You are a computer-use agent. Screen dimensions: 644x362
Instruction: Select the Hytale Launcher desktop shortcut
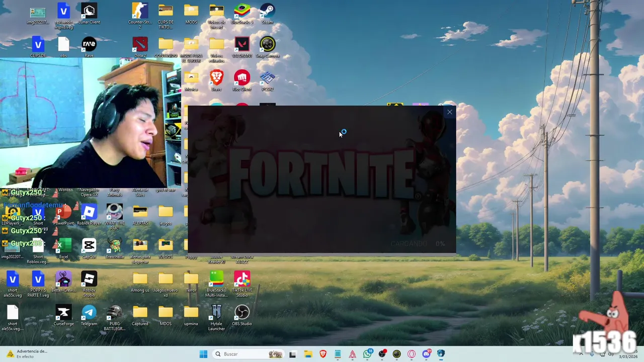tap(216, 318)
